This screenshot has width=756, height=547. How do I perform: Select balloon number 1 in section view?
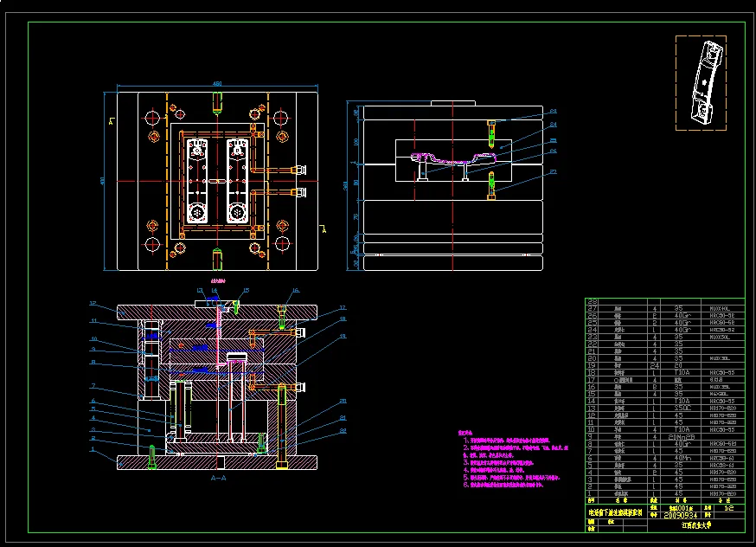click(x=93, y=449)
